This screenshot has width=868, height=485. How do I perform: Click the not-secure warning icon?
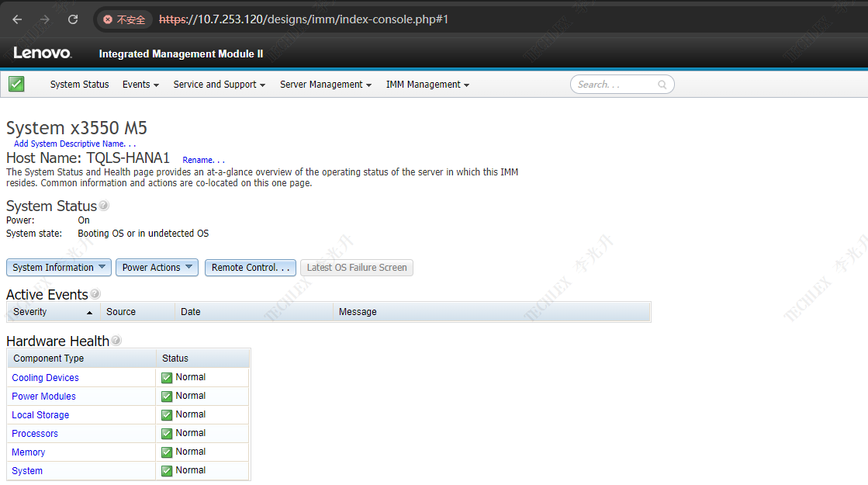point(107,19)
